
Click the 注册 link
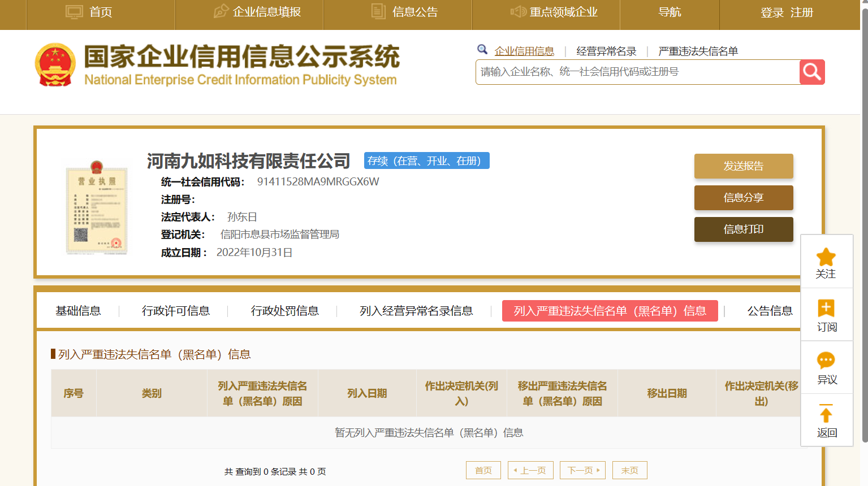tap(802, 12)
